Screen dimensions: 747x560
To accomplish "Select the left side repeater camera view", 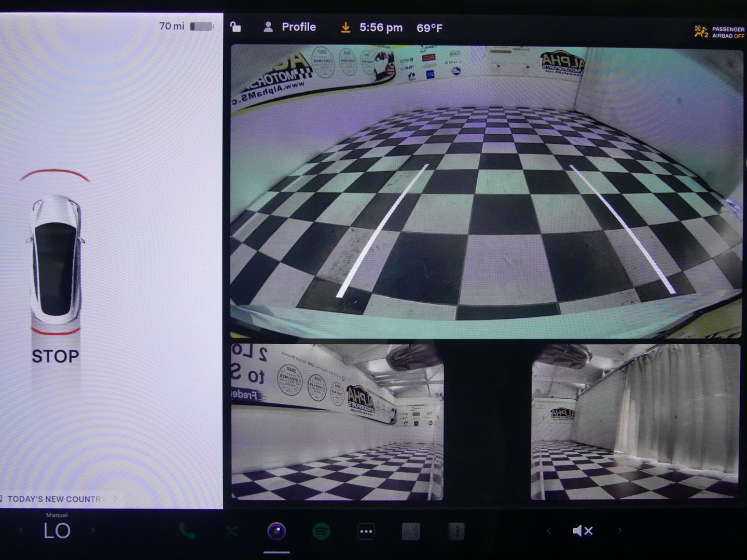I will [337, 422].
